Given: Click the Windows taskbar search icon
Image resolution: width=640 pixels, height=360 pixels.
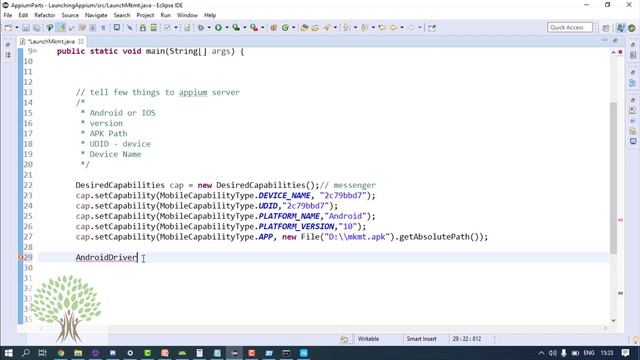Looking at the screenshot, I should click(26, 353).
